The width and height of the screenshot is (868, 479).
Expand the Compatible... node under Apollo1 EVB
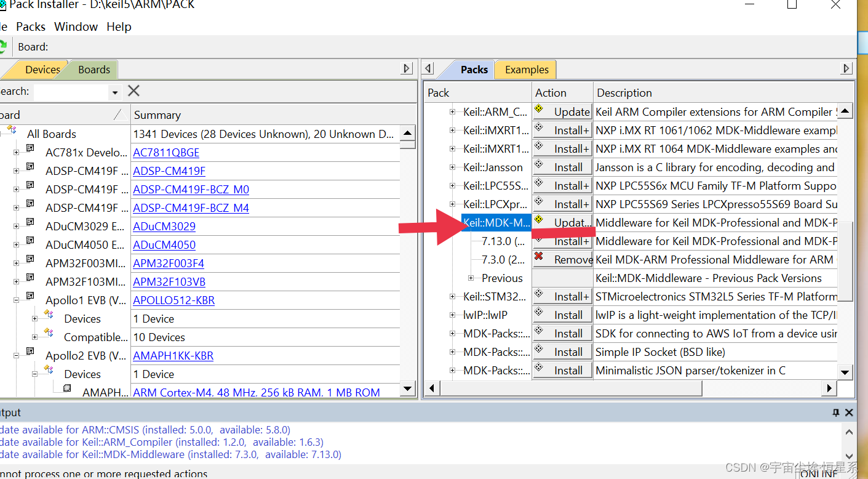pos(34,337)
